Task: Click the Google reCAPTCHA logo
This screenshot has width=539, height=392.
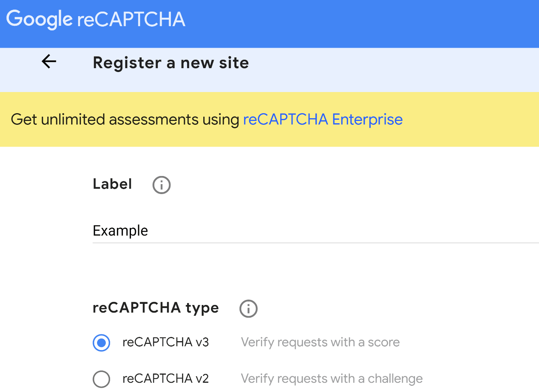Action: tap(97, 18)
